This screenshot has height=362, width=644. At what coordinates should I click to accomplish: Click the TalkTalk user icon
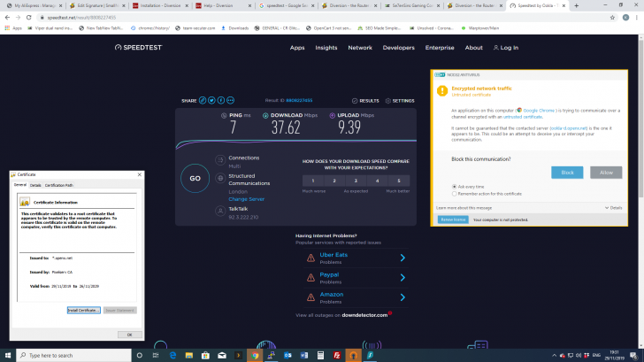[220, 211]
